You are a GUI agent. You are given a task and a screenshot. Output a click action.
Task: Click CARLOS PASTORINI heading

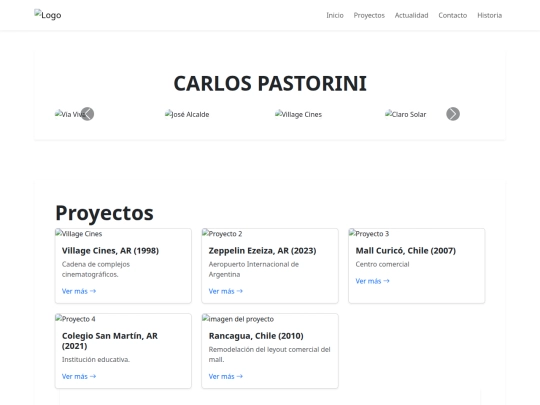click(x=270, y=83)
